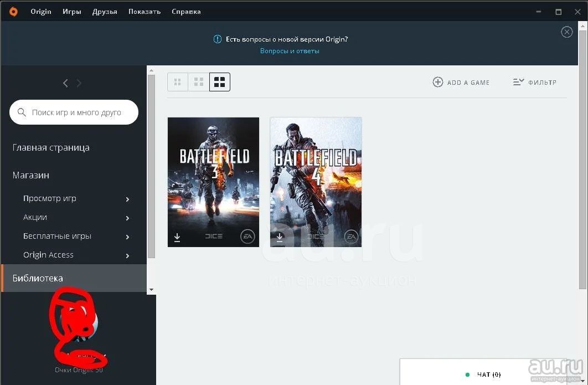588x385 pixels.
Task: Open the Друзья menu
Action: pos(105,12)
